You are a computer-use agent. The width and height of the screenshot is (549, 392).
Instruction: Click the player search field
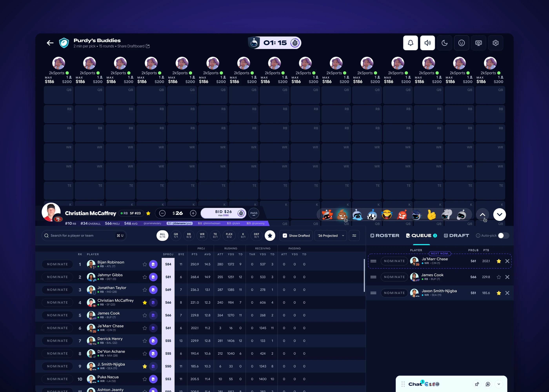(x=84, y=236)
